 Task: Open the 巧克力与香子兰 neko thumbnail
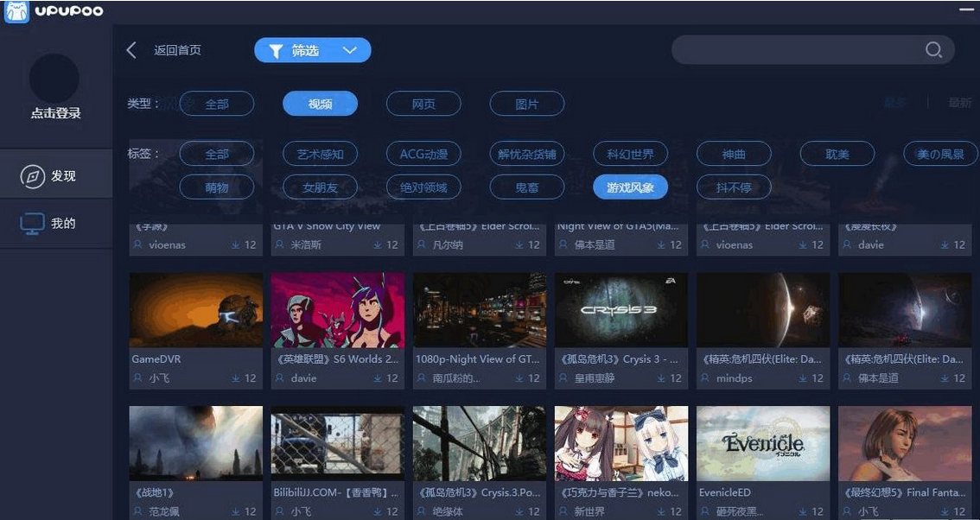[621, 443]
